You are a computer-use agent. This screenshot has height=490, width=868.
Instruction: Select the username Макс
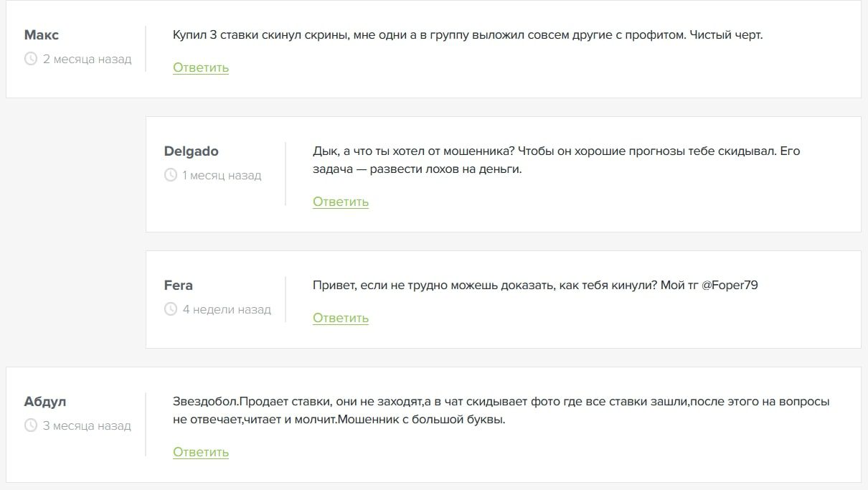[x=42, y=34]
